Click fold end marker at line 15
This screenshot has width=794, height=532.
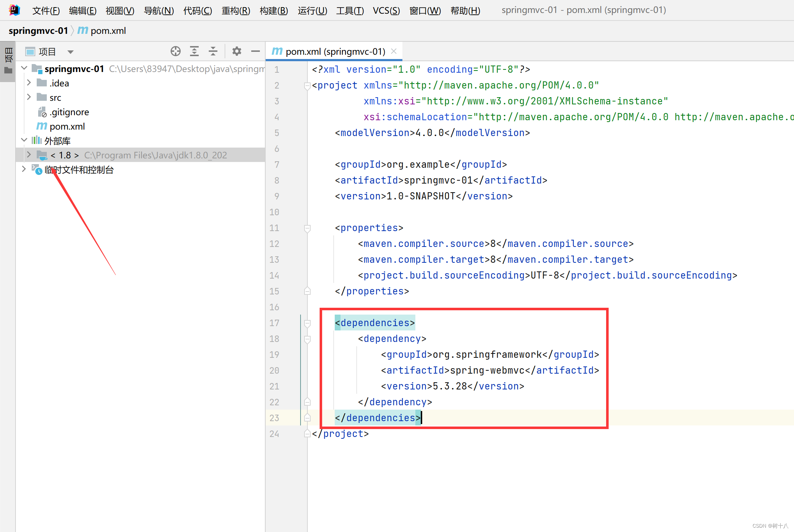(x=307, y=291)
